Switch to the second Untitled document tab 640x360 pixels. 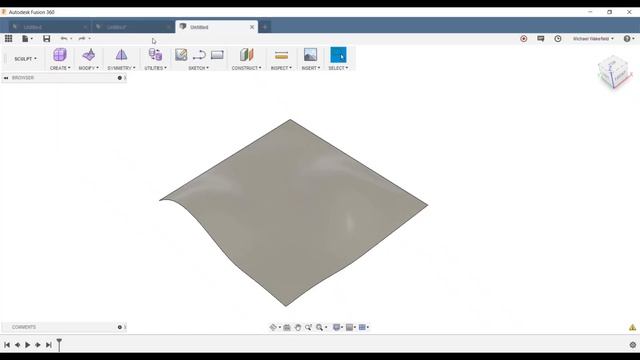click(x=133, y=27)
